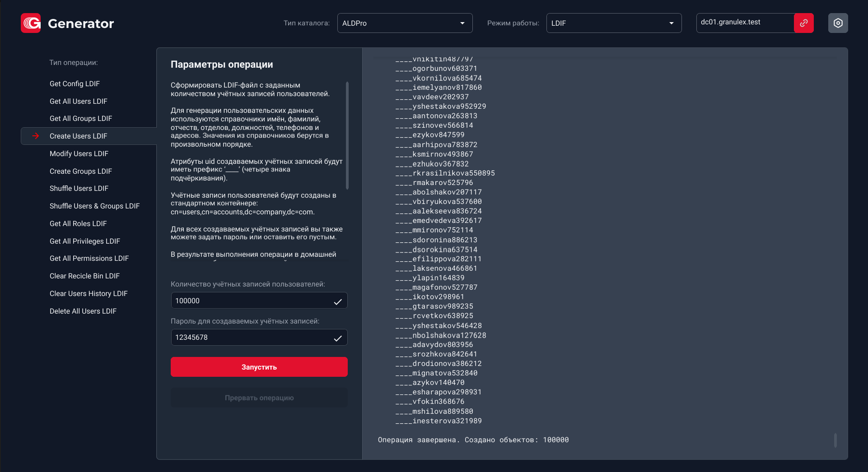The height and width of the screenshot is (472, 868).
Task: Pick Clear Users History LDIF
Action: tap(89, 293)
